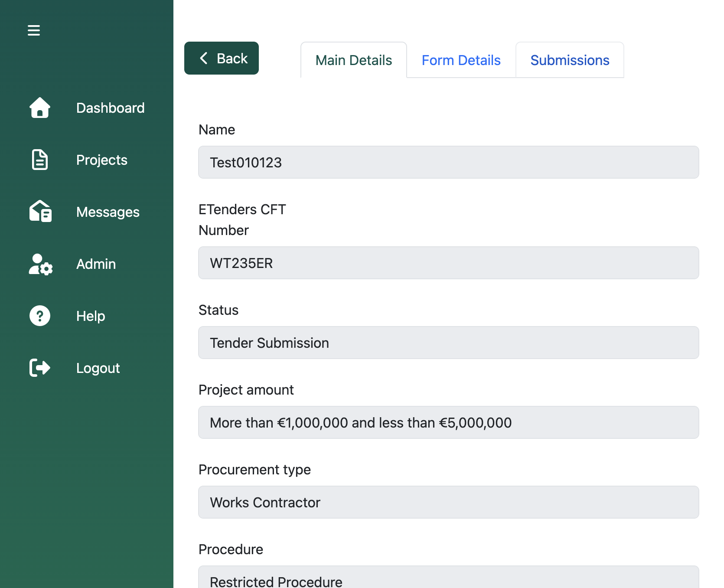Viewport: 724px width, 588px height.
Task: Click the Help question mark icon
Action: click(x=40, y=316)
